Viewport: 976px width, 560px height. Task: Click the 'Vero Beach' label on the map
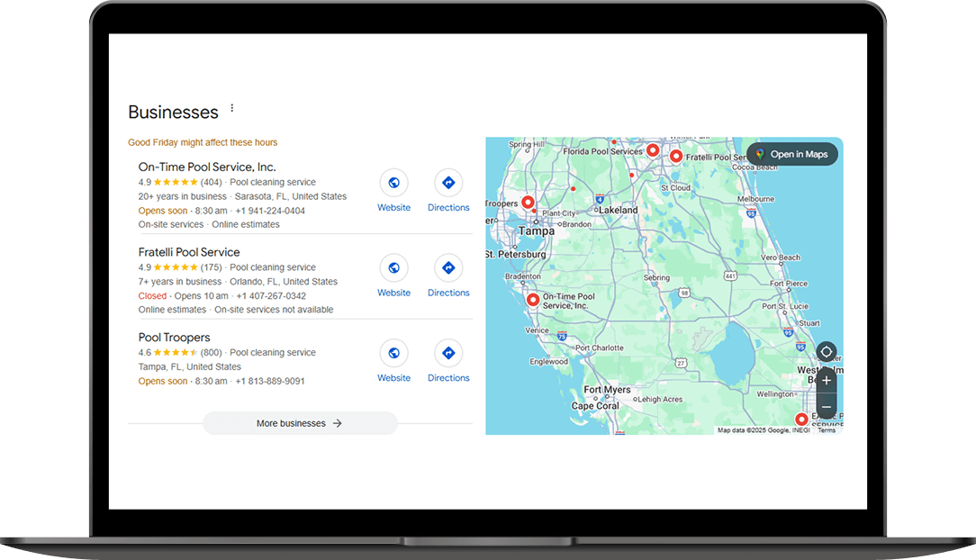tap(781, 257)
